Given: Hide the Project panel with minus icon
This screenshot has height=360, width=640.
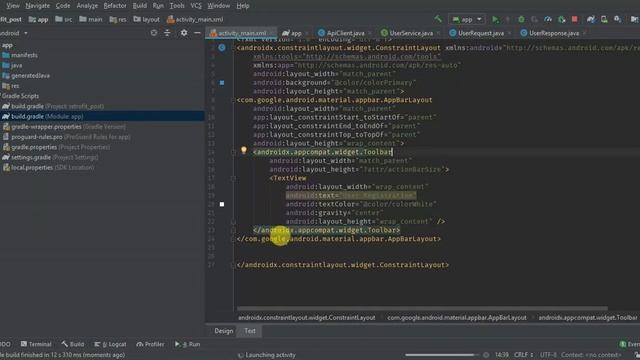Looking at the screenshot, I should (x=197, y=33).
